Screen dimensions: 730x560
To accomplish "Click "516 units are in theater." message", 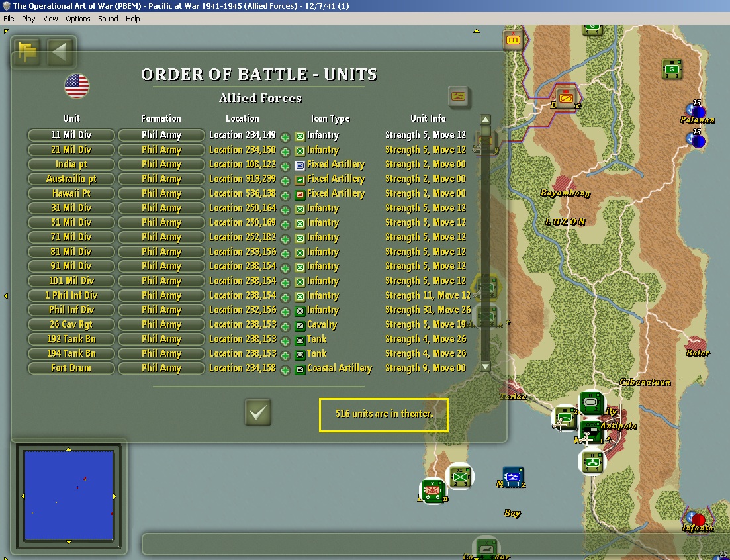I will (x=384, y=414).
